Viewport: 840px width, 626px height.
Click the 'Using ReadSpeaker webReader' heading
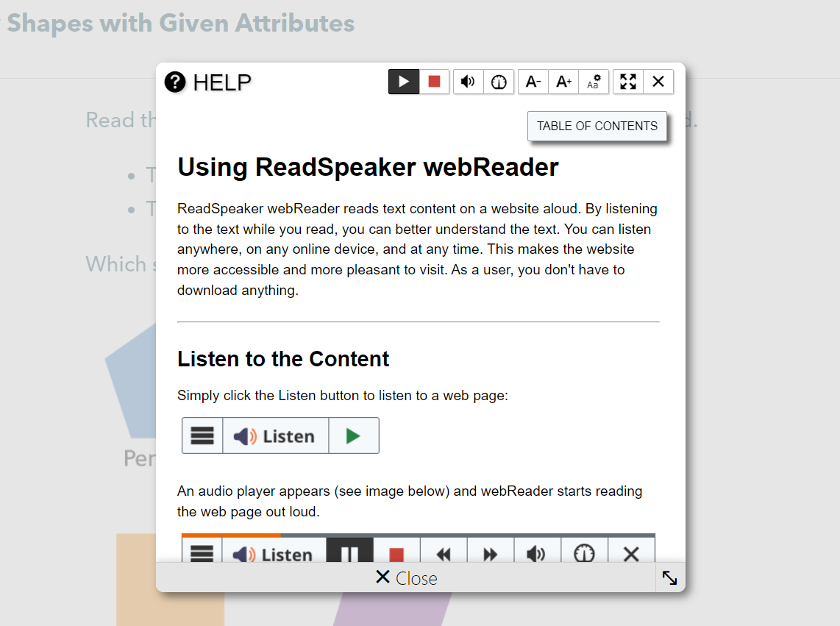(368, 167)
